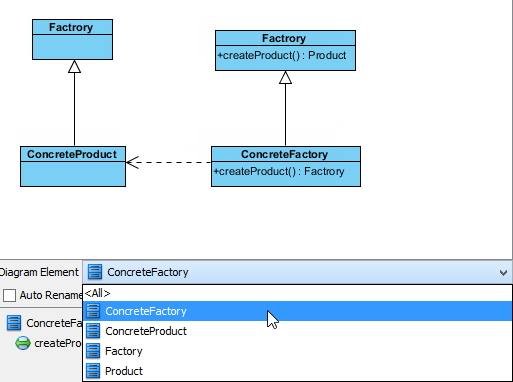Enable the Auto Rename checkbox

(9, 295)
